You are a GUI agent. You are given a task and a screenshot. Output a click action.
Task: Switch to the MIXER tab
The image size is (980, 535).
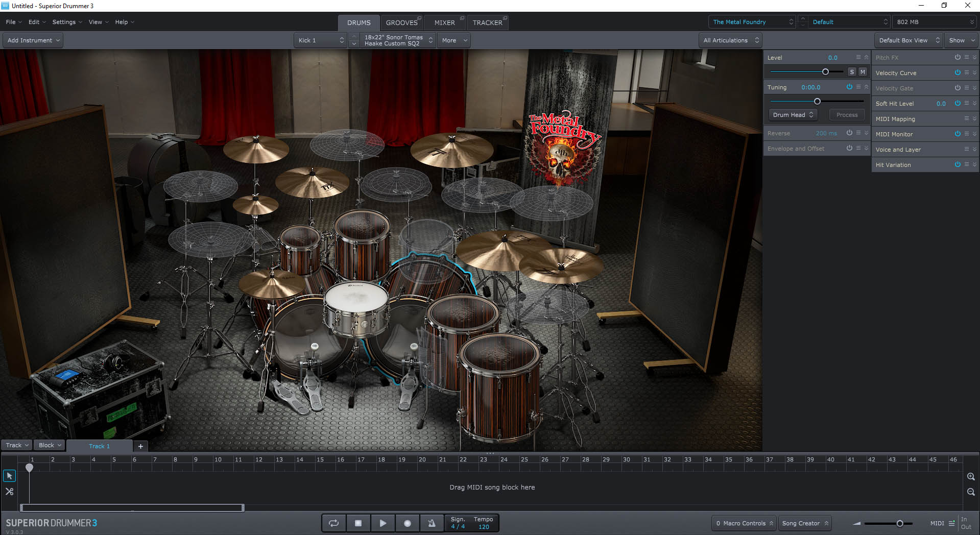click(x=444, y=22)
